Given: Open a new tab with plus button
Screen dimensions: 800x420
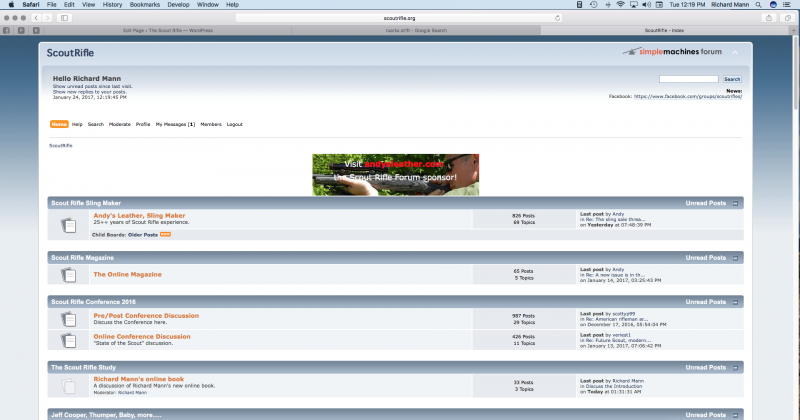Looking at the screenshot, I should [794, 31].
